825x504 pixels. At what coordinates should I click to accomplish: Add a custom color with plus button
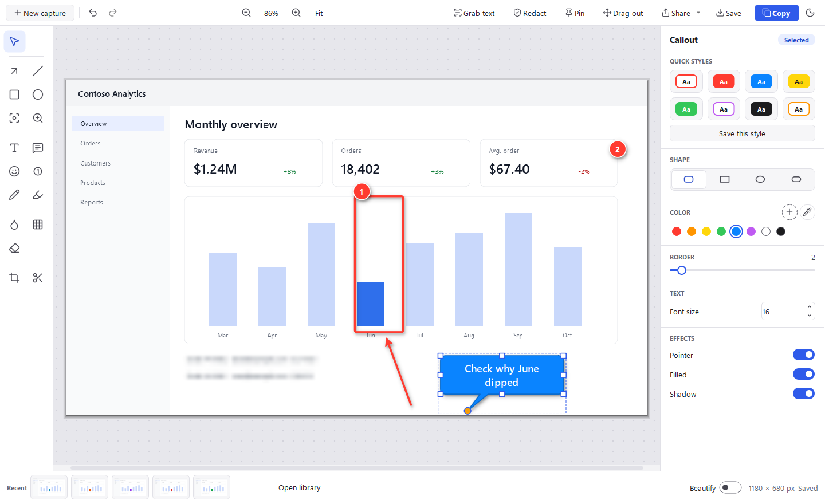pos(789,212)
